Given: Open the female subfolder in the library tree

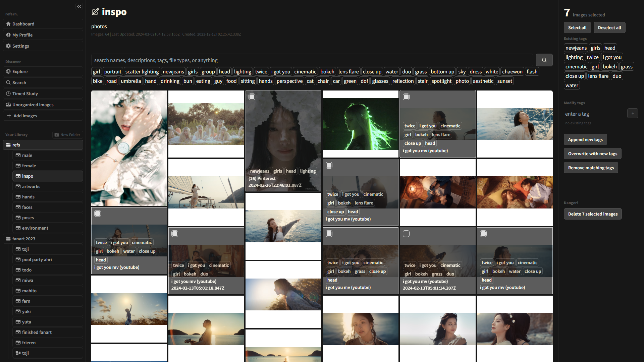Looking at the screenshot, I should [x=29, y=165].
